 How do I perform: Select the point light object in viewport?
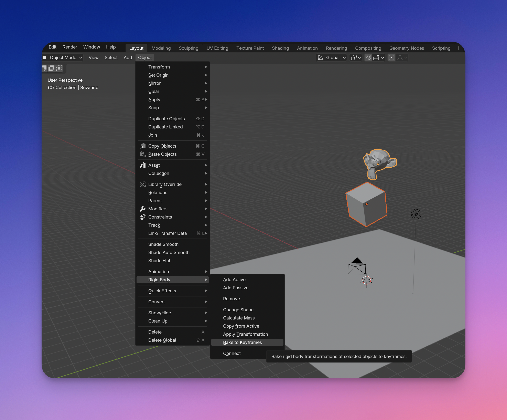[416, 214]
